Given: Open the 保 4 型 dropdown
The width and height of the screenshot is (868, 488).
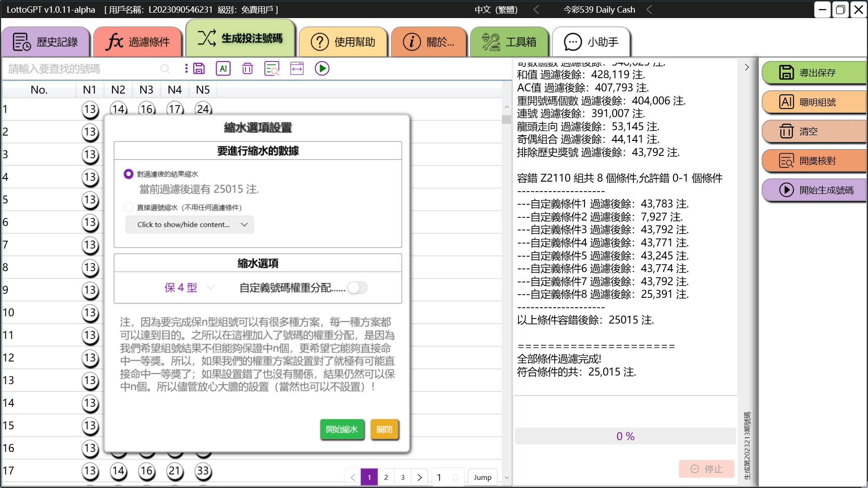Looking at the screenshot, I should click(x=189, y=288).
